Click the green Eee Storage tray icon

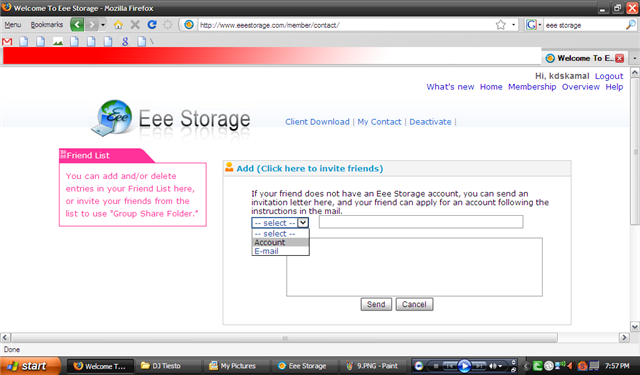(x=538, y=366)
